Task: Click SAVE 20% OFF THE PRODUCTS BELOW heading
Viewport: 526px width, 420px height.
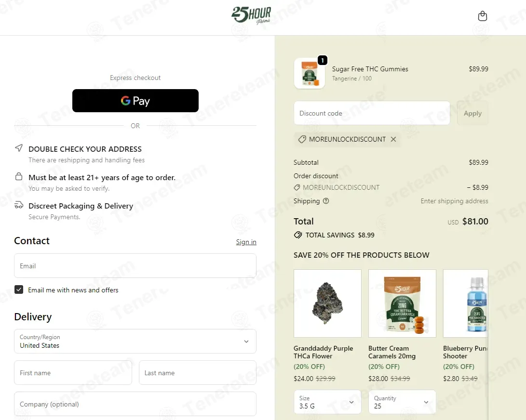Action: 361,255
